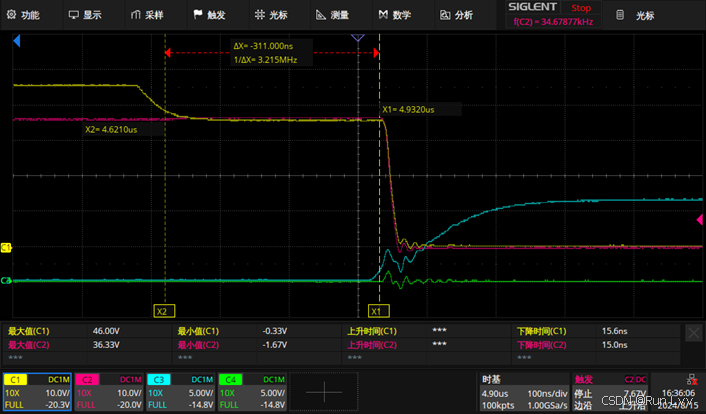Click the 最大值(C1) measurement label
Screen dimensions: 706x414
(29, 331)
